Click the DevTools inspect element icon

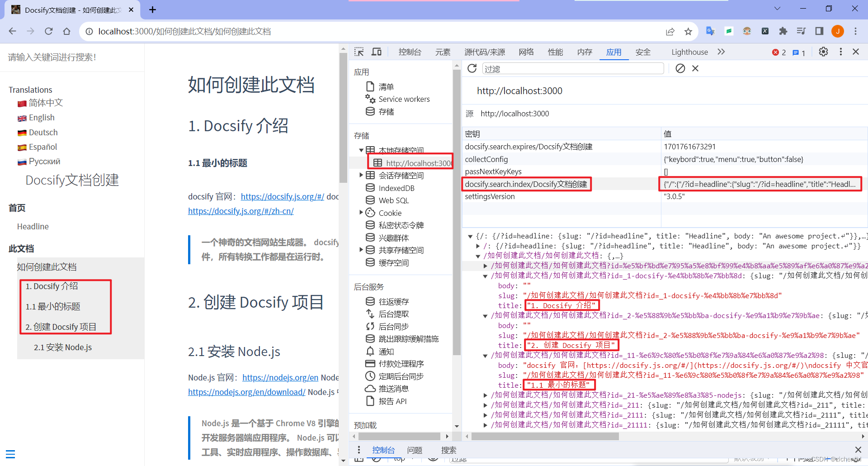point(359,52)
